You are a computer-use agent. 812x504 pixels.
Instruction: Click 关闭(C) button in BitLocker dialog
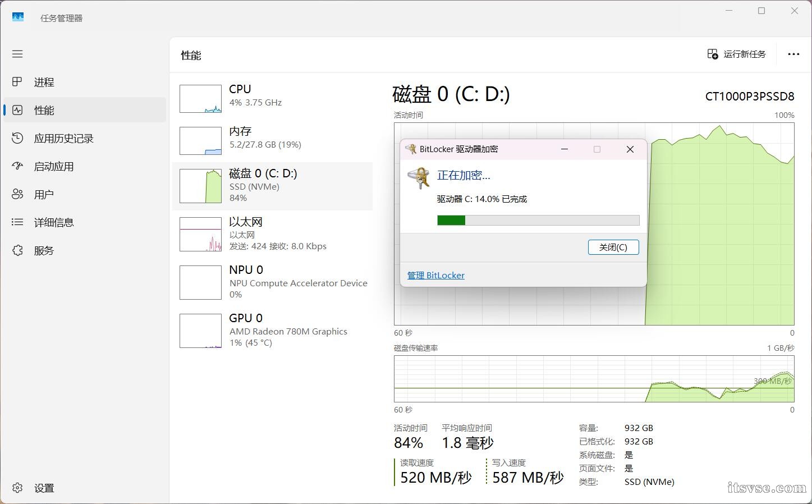pyautogui.click(x=613, y=247)
